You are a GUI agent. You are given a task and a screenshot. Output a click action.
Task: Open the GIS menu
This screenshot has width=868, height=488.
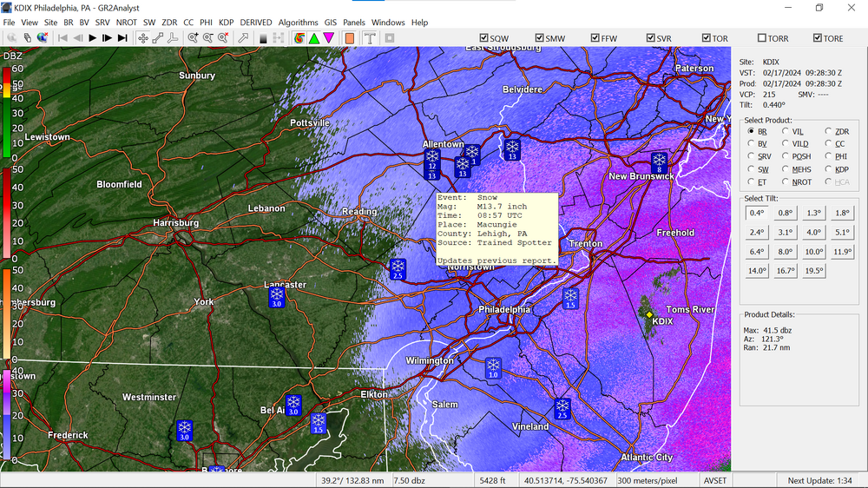coord(331,23)
